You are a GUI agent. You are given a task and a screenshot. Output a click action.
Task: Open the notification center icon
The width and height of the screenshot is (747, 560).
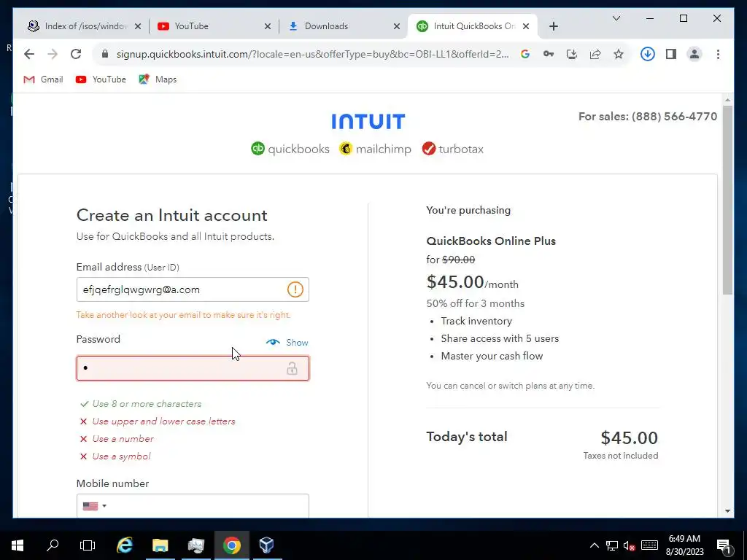click(724, 545)
